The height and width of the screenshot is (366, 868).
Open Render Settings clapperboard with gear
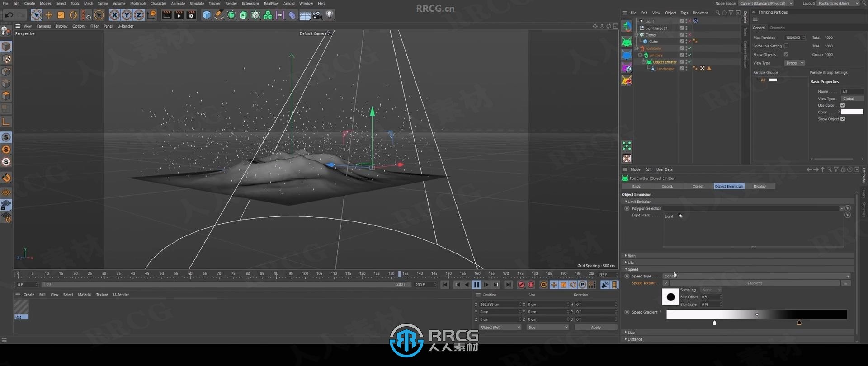pos(191,15)
